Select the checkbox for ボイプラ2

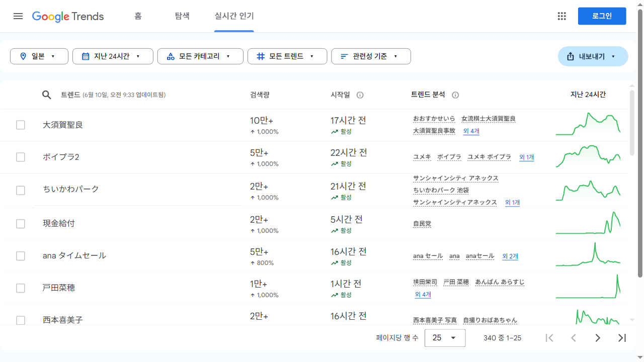point(21,157)
